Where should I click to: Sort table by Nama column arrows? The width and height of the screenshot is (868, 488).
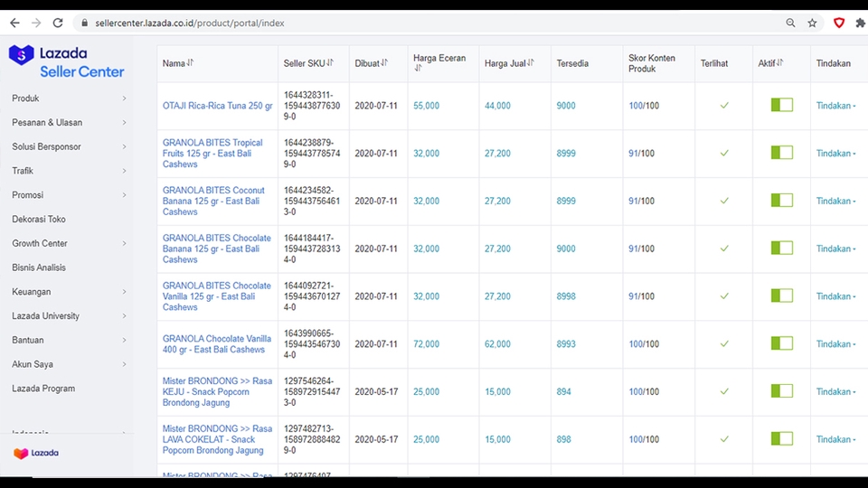[x=190, y=62]
